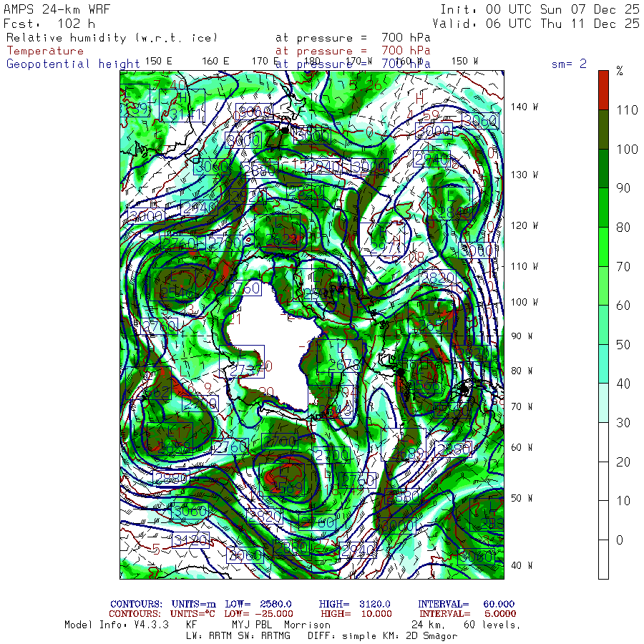Click the '120 W' longitude label
This screenshot has height=644, width=644.
click(525, 226)
